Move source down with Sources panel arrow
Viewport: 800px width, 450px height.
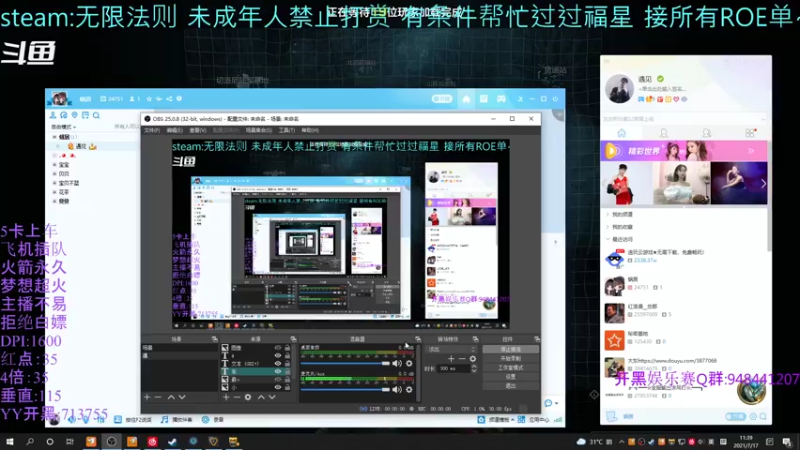pos(272,397)
